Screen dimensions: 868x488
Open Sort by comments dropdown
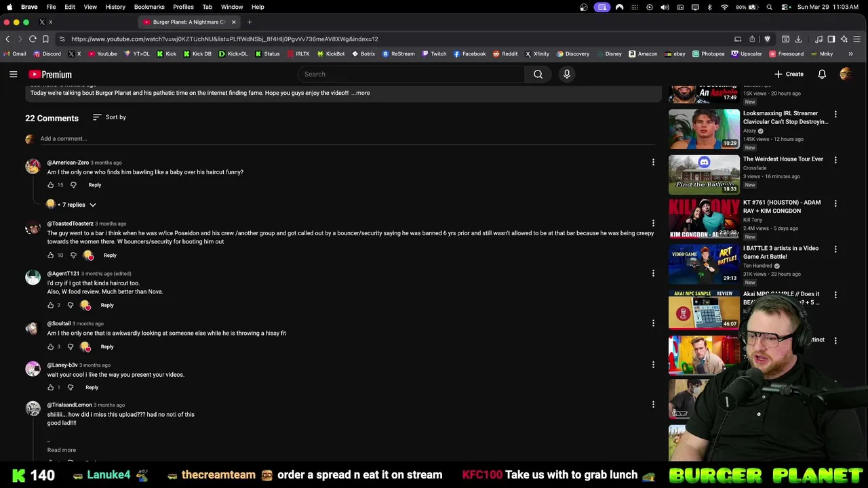tap(109, 117)
